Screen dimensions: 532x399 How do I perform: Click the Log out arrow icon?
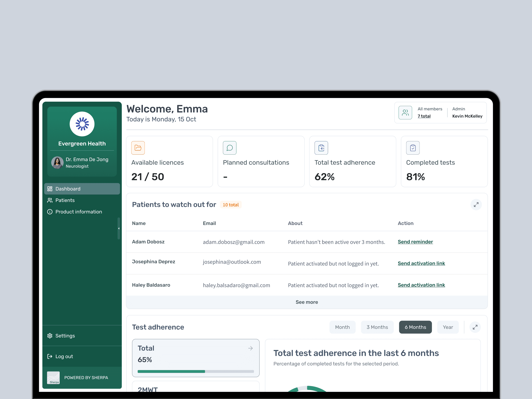[50, 356]
